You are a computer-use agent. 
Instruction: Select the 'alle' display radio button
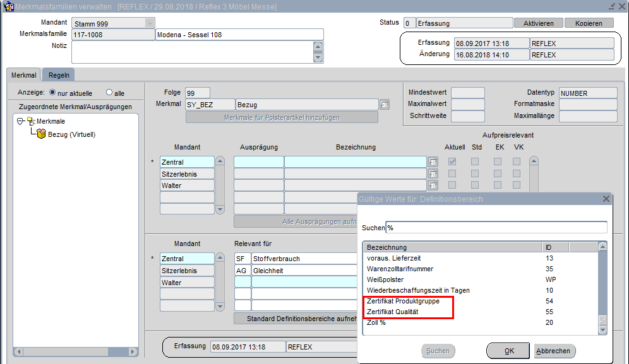tap(109, 93)
